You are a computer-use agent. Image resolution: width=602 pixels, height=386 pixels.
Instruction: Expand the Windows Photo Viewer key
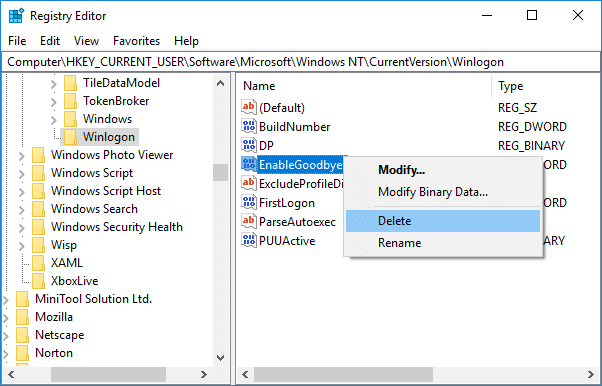pyautogui.click(x=22, y=156)
